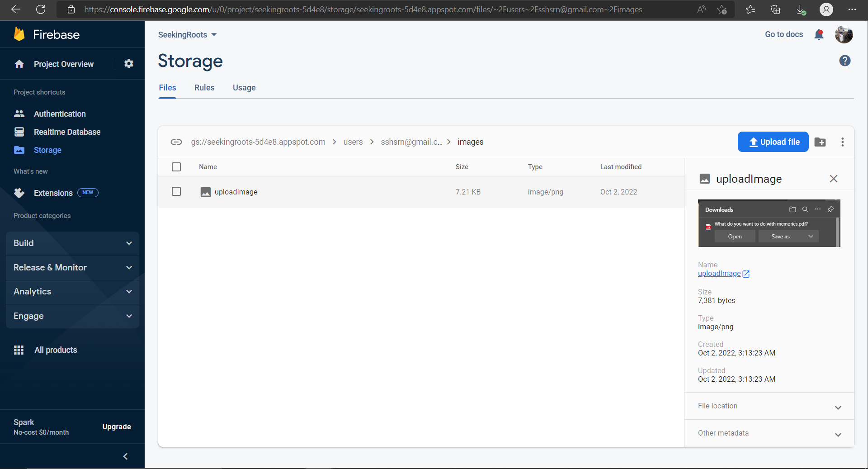The image size is (868, 469).
Task: Close the uploadImage details panel
Action: [834, 179]
